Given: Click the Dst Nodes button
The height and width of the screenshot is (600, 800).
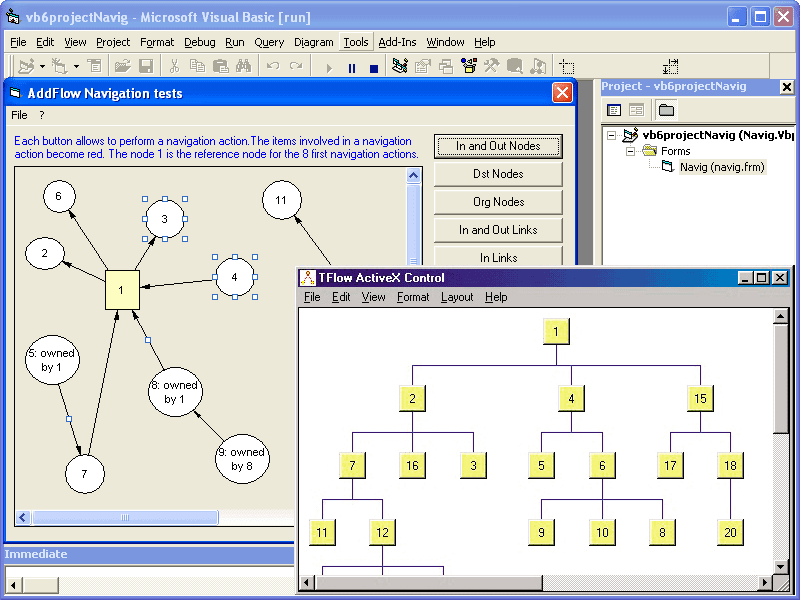Looking at the screenshot, I should tap(498, 174).
